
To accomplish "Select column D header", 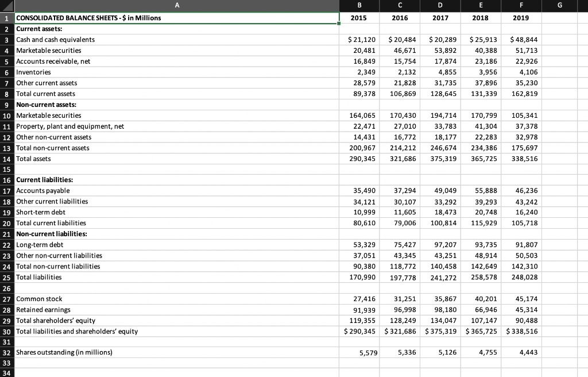I will click(x=440, y=6).
